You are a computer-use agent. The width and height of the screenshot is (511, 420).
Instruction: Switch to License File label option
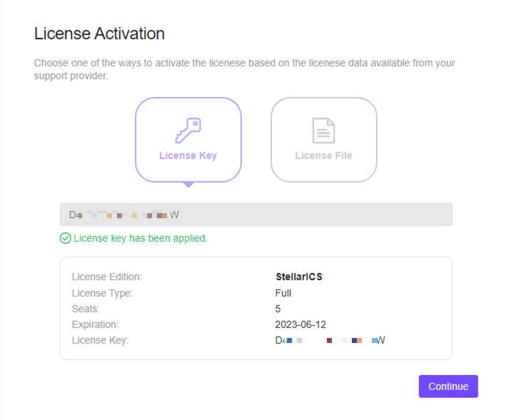pos(323,155)
